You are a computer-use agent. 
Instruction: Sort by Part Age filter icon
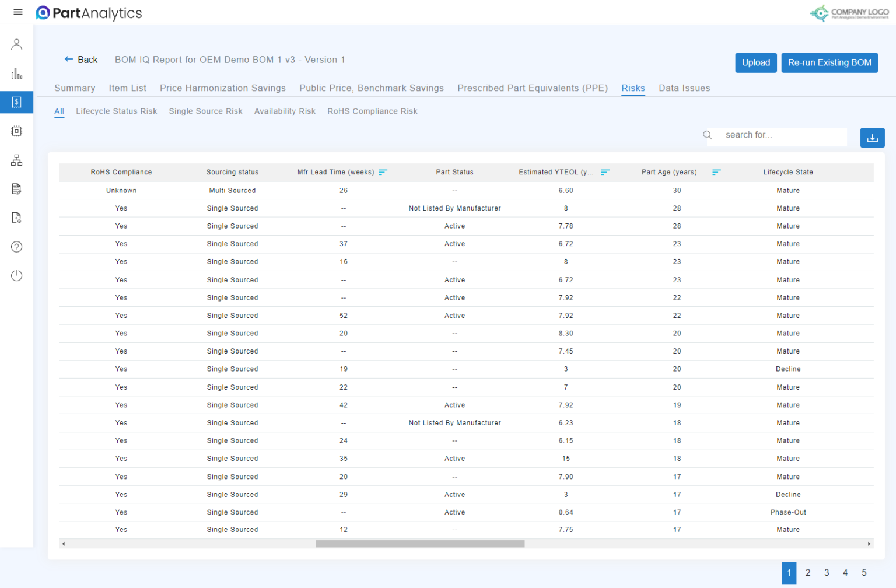coord(716,172)
